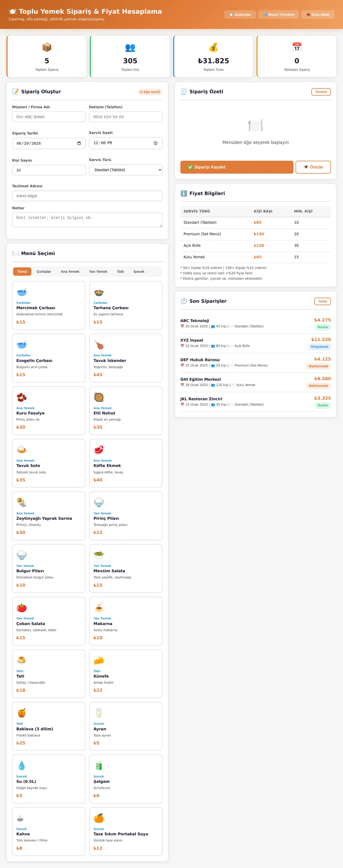Screen dimensions: 343x868
Task: Click the Dışa Aktar export button
Action: tap(318, 15)
